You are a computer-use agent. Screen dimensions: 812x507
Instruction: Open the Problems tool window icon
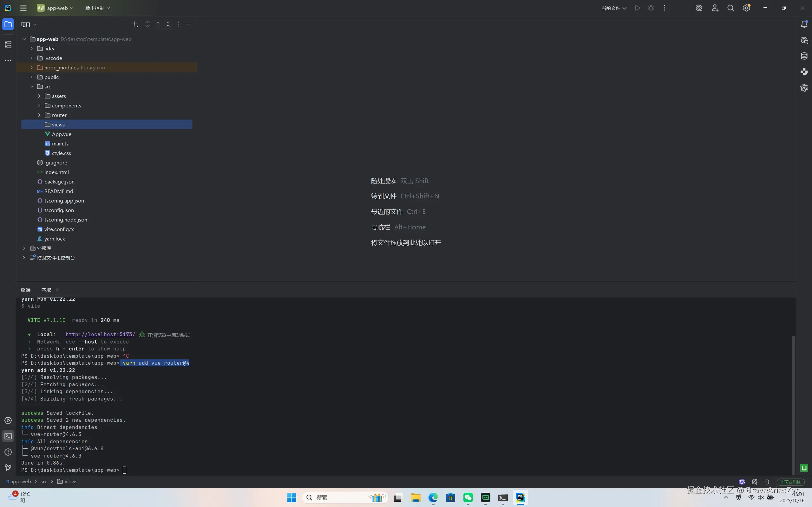[x=8, y=452]
